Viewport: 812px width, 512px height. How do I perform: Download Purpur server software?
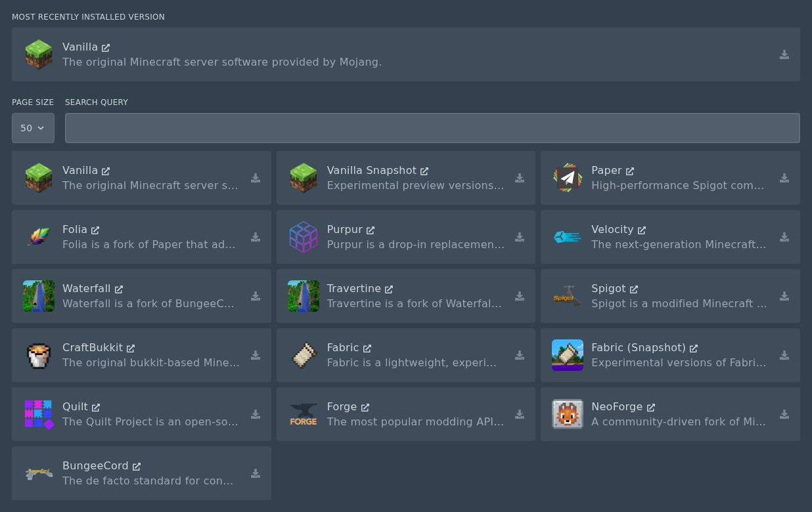coord(520,237)
